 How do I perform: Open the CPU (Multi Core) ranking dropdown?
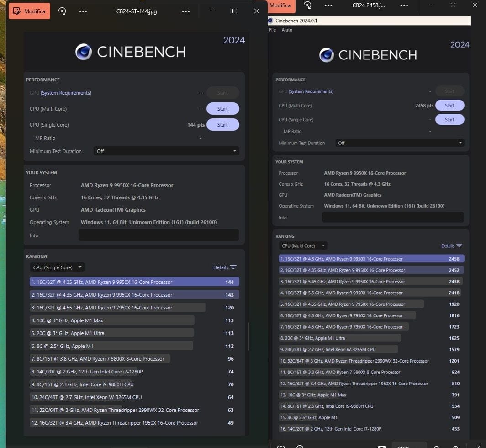click(303, 246)
